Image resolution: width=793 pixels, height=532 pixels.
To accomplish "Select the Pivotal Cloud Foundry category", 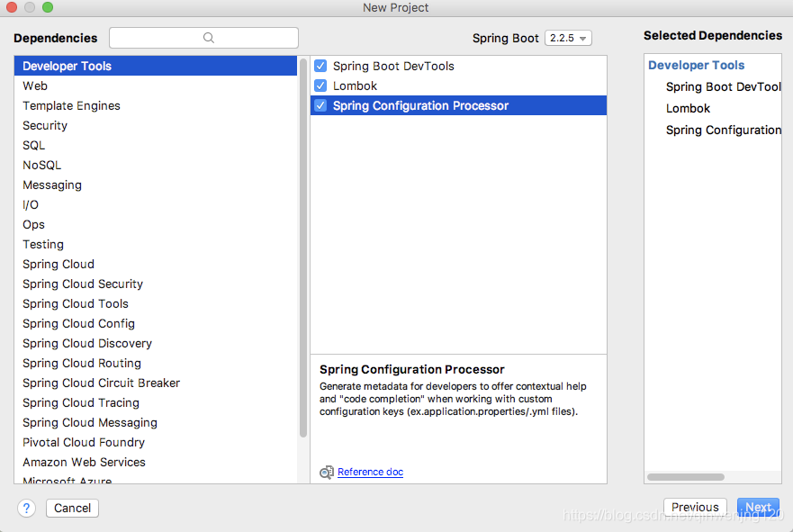I will (156, 442).
